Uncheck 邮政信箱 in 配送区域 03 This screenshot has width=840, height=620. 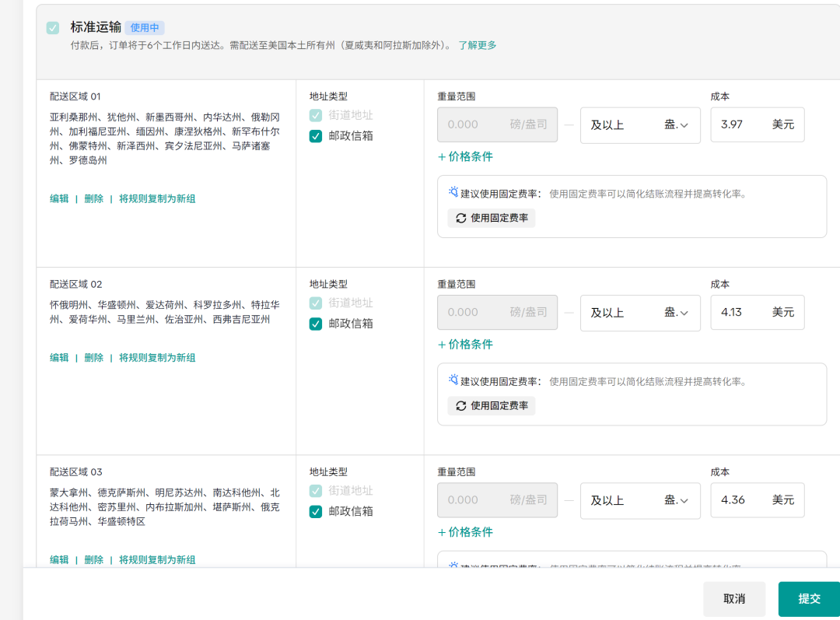[316, 512]
